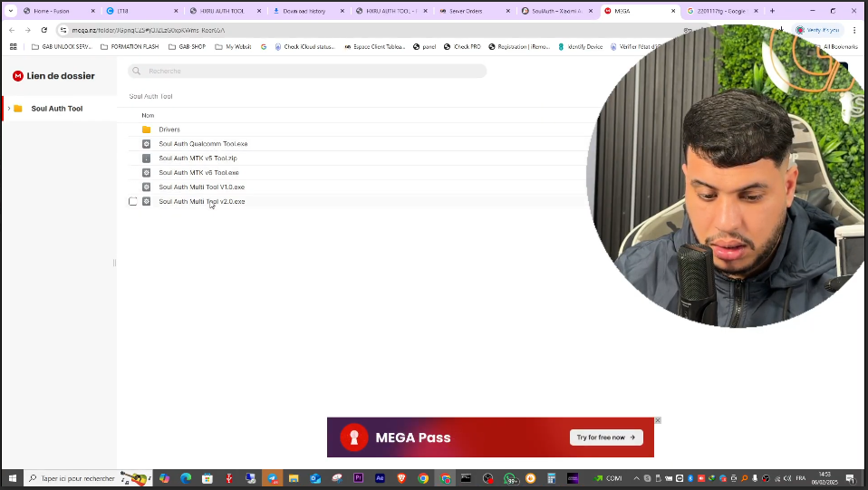Open Microsoft Edge from the taskbar

tap(186, 478)
